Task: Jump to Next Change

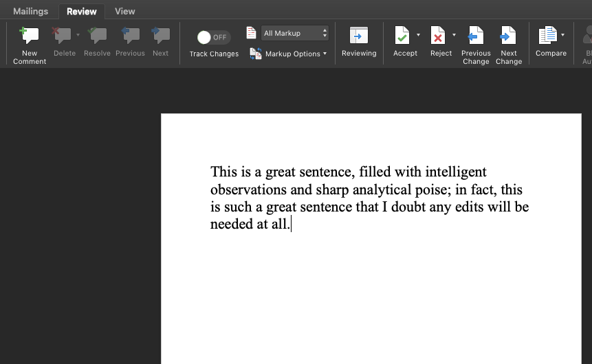Action: [x=509, y=45]
